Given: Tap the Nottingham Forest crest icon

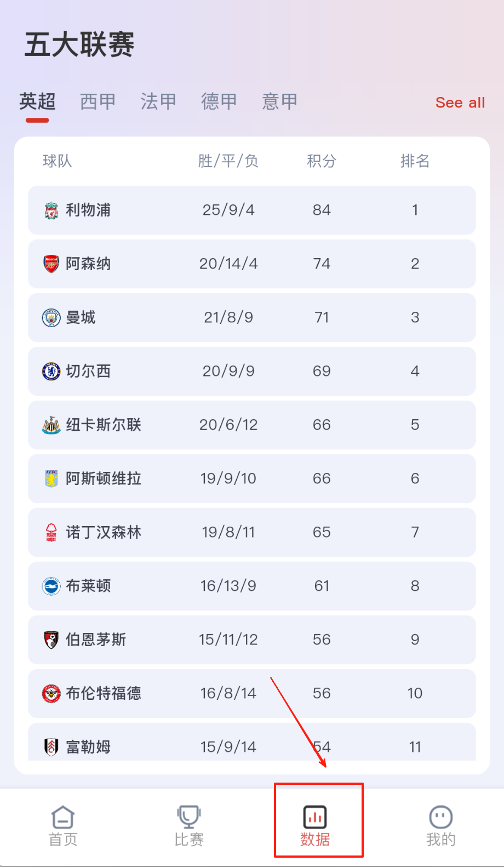Looking at the screenshot, I should (x=51, y=533).
